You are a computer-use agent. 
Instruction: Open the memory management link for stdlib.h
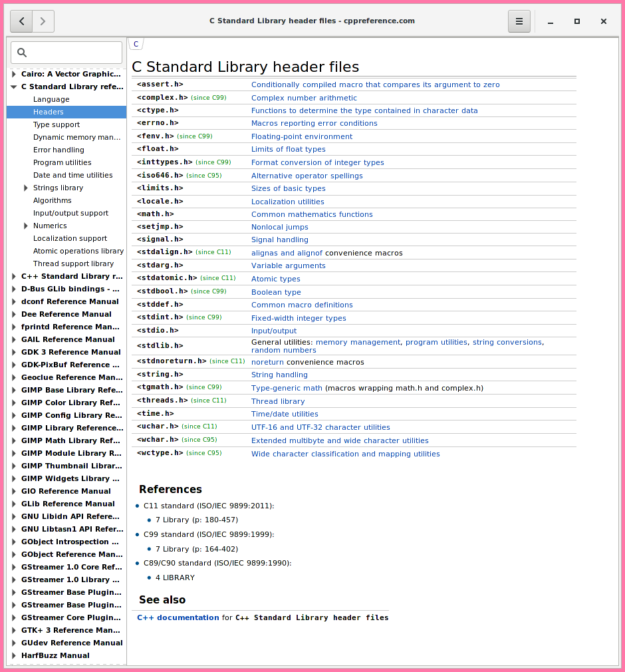(358, 342)
